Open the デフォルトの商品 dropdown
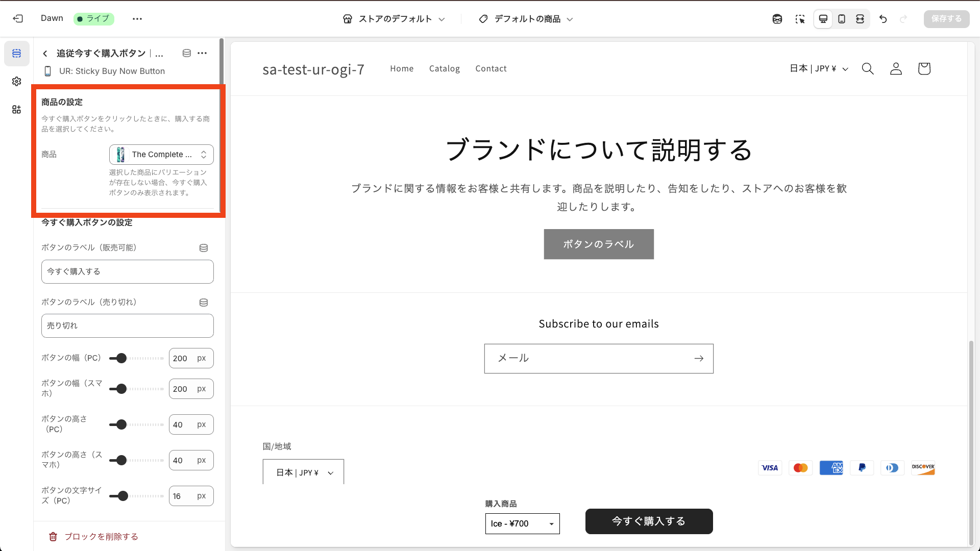The image size is (980, 551). coord(525,19)
